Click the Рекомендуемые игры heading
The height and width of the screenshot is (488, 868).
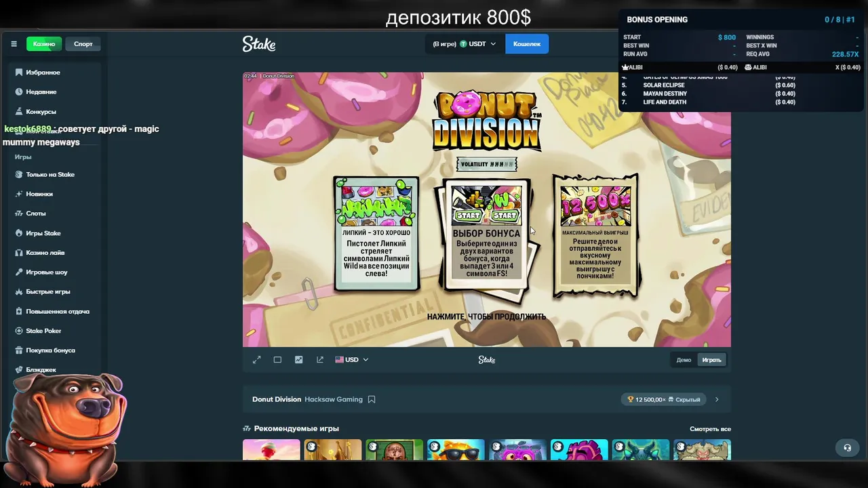[296, 428]
